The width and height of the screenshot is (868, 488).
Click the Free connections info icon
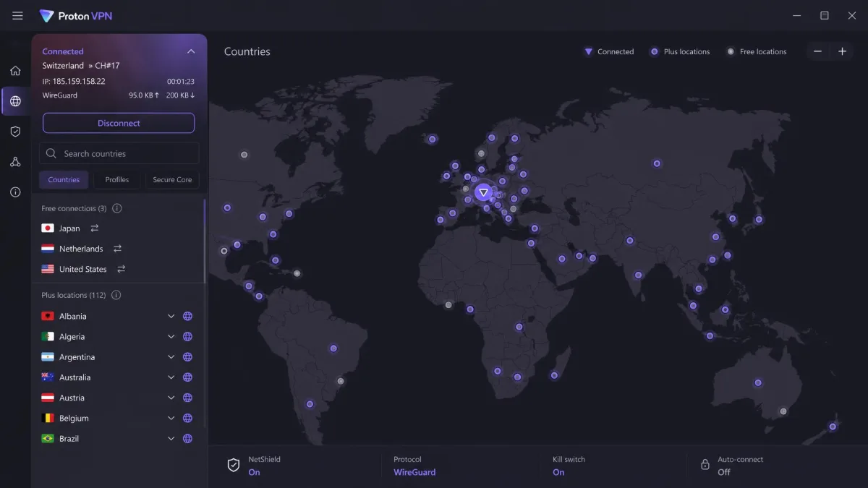point(117,208)
